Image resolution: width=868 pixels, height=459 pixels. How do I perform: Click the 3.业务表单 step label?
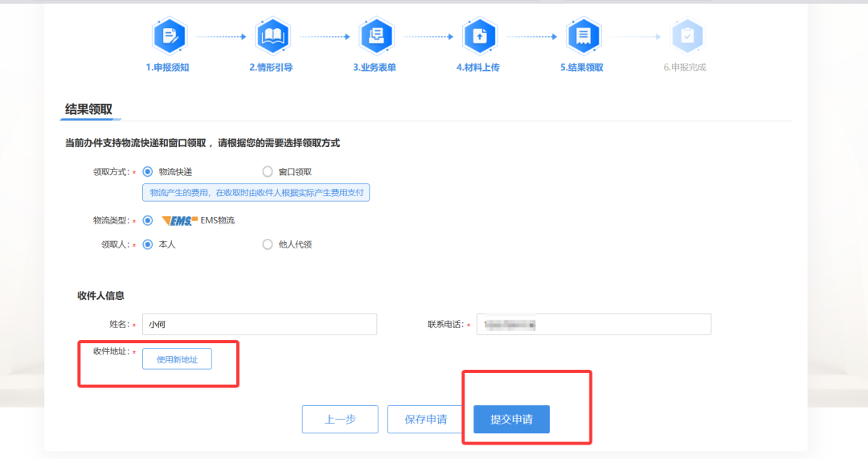375,68
